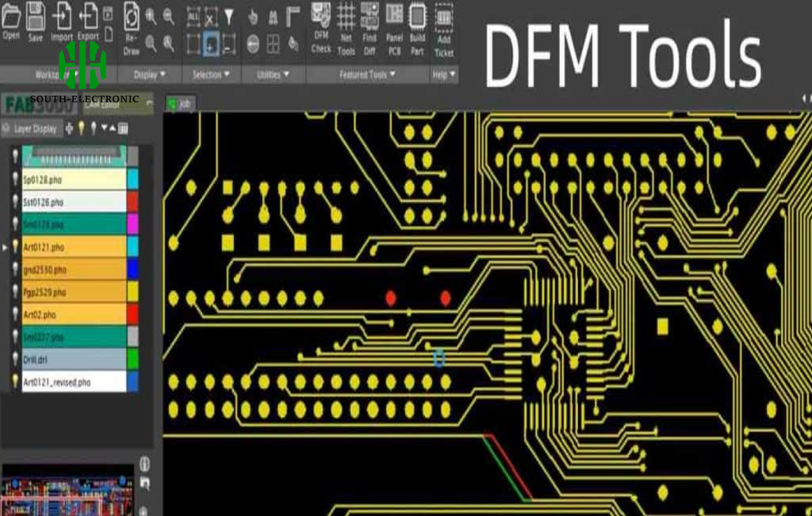The image size is (812, 516).
Task: Turn all layers on with lit bulb icon
Action: 82,128
